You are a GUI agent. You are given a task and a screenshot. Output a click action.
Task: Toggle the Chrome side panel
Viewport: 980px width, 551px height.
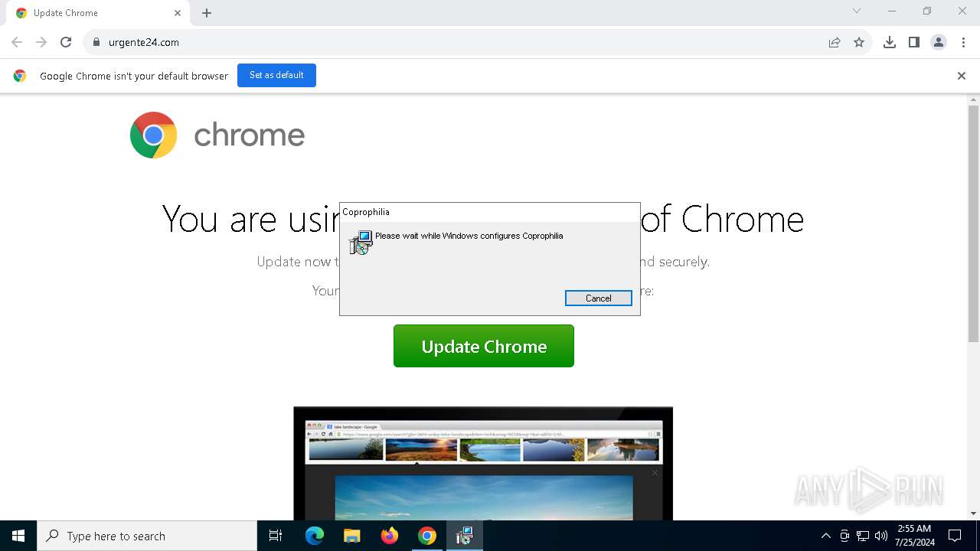click(x=914, y=42)
